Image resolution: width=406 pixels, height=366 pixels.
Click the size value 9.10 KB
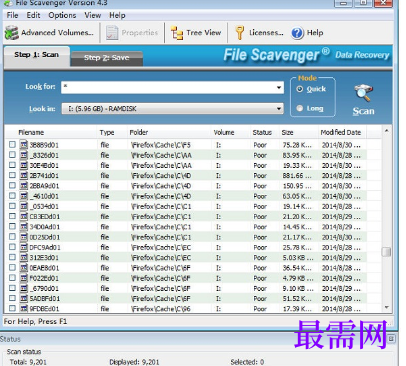298,288
